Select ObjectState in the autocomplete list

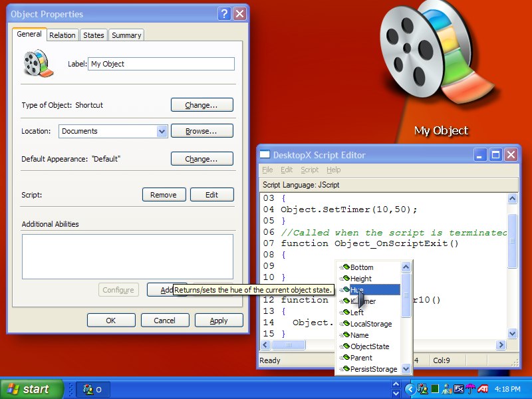[x=370, y=346]
